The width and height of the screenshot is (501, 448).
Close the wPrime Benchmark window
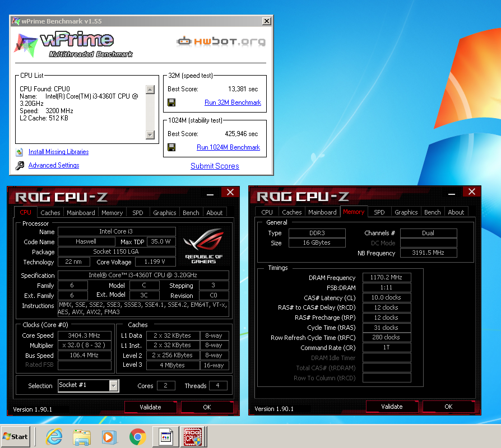267,21
